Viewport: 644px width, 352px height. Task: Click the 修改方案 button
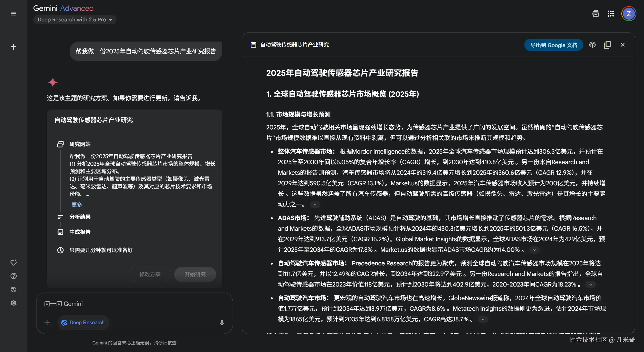(x=150, y=274)
